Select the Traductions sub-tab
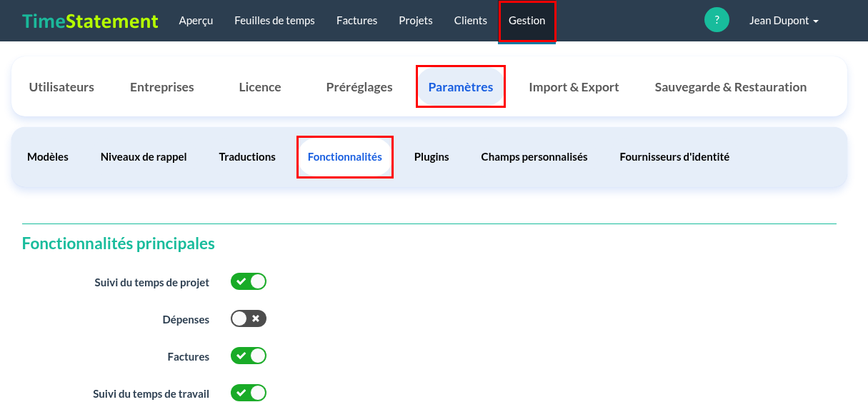This screenshot has height=402, width=868. pos(247,157)
